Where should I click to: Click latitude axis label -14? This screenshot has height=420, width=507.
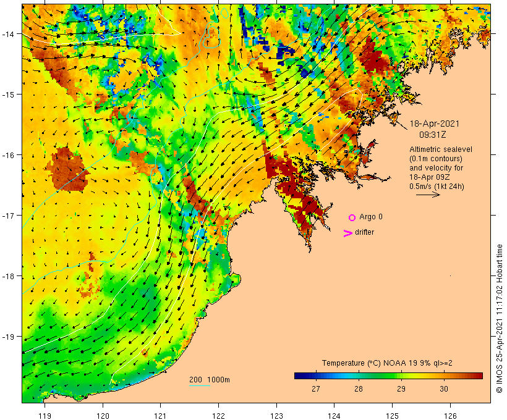point(7,33)
